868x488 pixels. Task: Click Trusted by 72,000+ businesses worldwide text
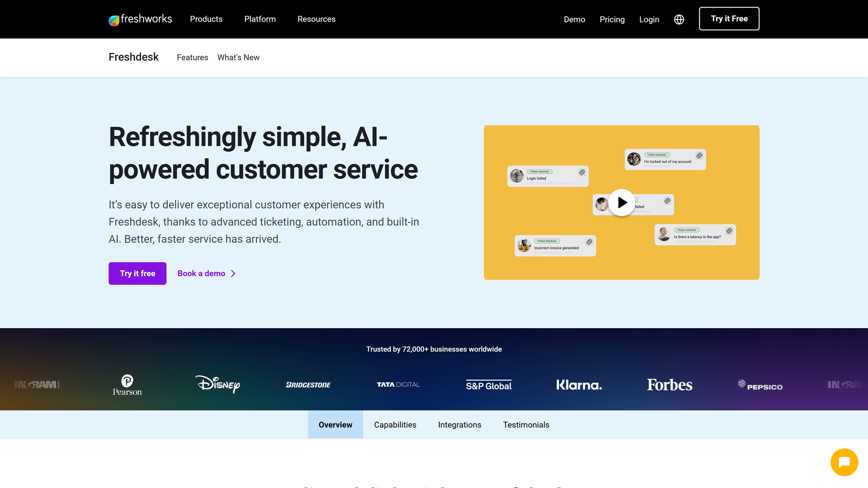pos(434,349)
